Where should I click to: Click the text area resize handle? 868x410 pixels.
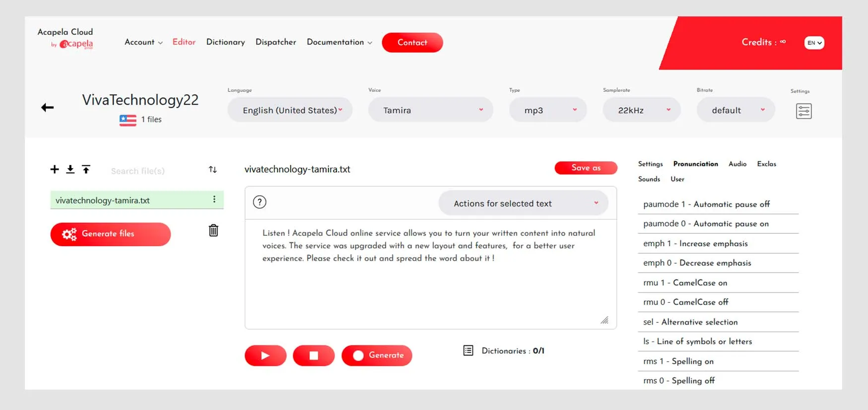tap(604, 320)
